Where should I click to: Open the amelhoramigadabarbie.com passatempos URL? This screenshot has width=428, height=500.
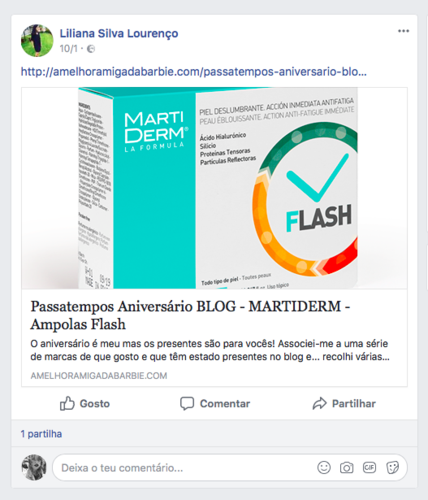194,71
